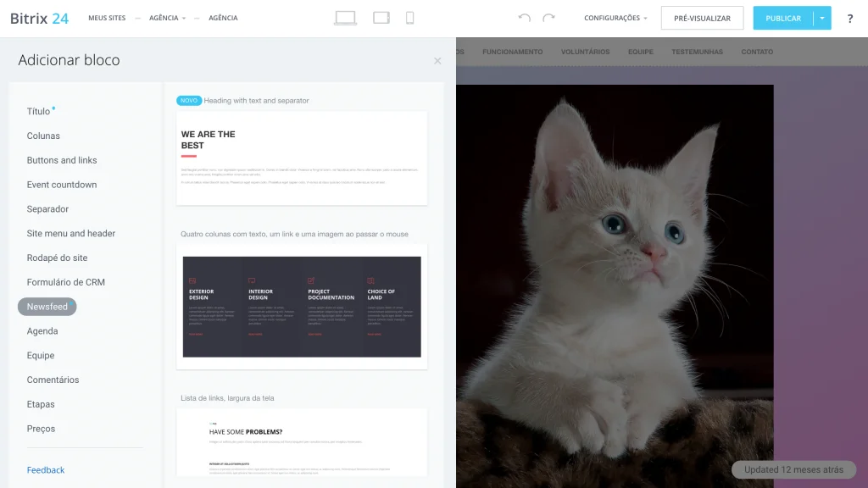868x488 pixels.
Task: Click the Adicionar bloco heading
Action: 69,60
